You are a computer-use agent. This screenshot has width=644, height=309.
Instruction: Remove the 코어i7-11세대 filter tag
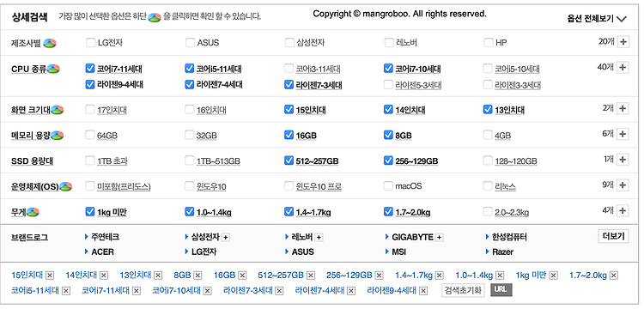(x=137, y=291)
